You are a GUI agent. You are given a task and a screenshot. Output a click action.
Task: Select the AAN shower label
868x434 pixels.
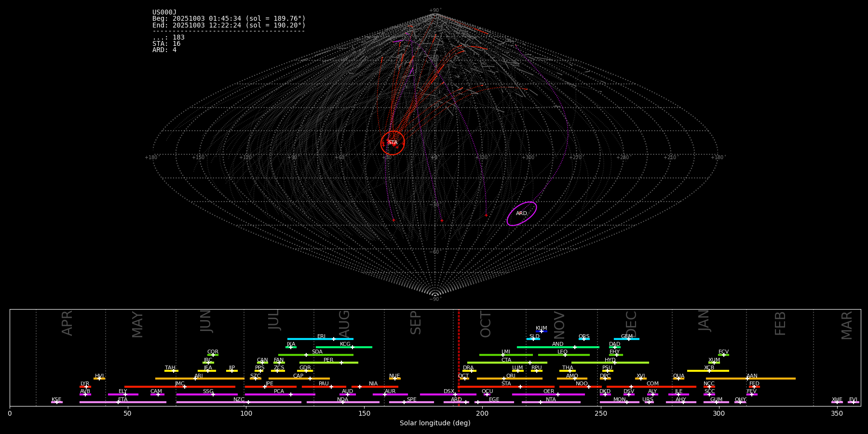coord(752,376)
